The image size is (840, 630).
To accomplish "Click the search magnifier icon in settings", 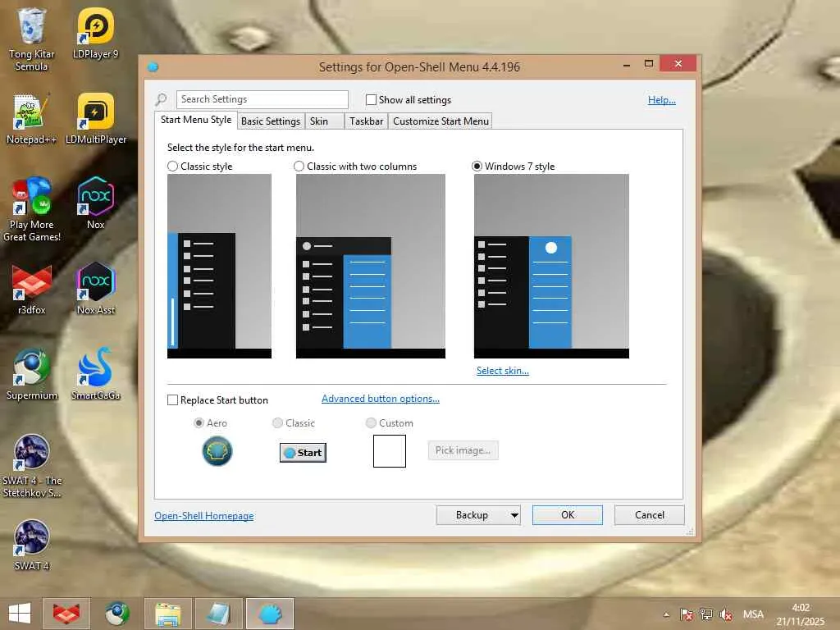I will point(162,99).
